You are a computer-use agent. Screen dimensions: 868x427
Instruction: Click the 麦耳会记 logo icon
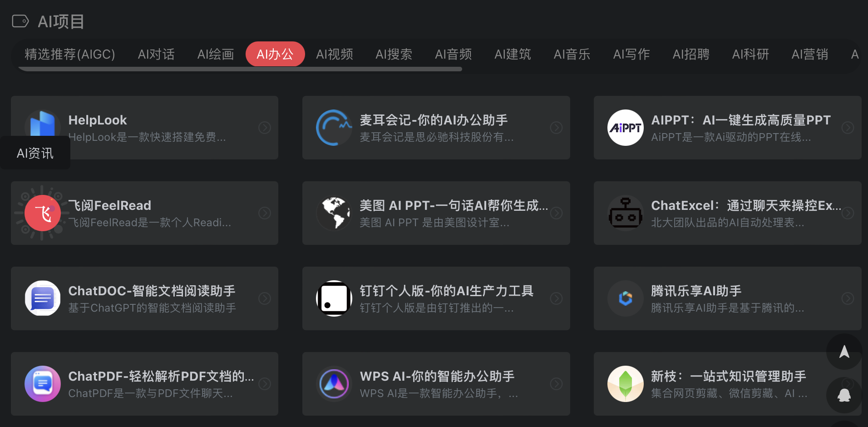[334, 128]
